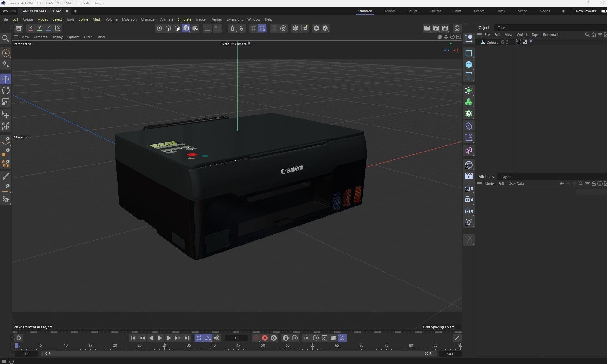Click frame 45 on the timeline ruler
Viewport: 607px width, 364px height.
pos(238,345)
